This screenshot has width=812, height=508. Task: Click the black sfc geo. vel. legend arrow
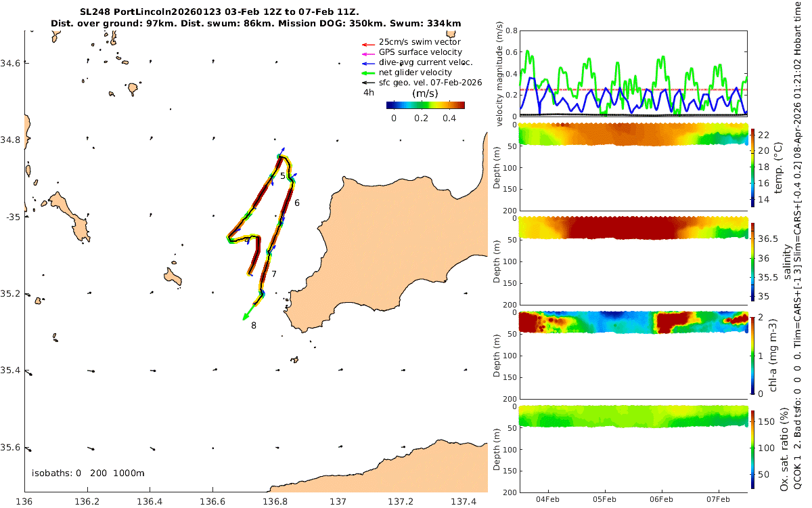pyautogui.click(x=369, y=83)
